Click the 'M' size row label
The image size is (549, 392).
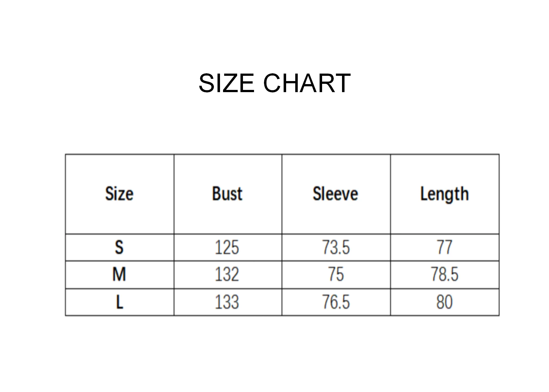(119, 274)
